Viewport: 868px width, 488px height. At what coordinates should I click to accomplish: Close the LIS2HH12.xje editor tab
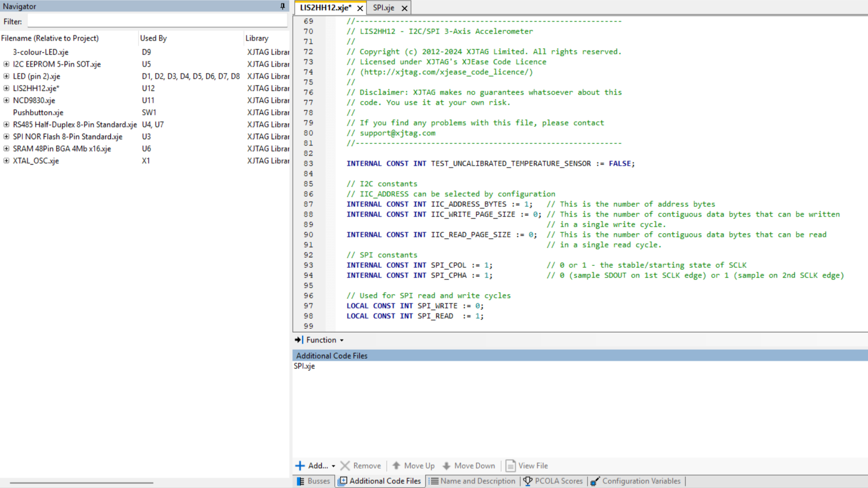360,8
